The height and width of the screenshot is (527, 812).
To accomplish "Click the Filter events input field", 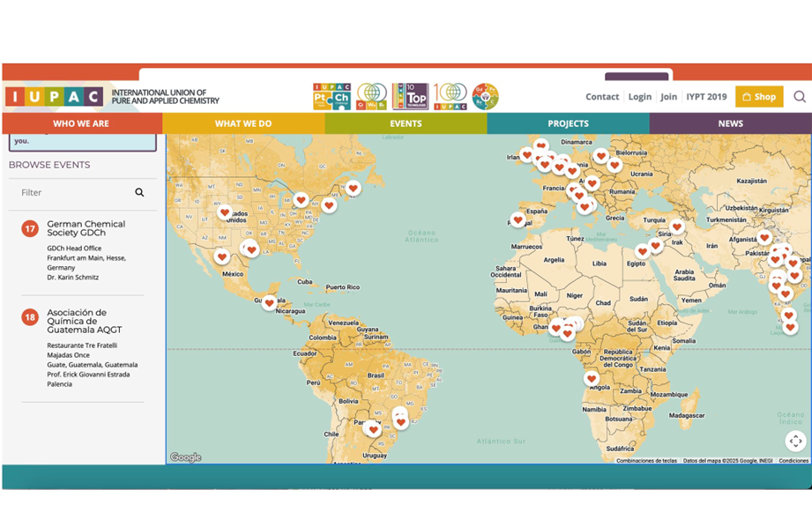I will point(75,192).
